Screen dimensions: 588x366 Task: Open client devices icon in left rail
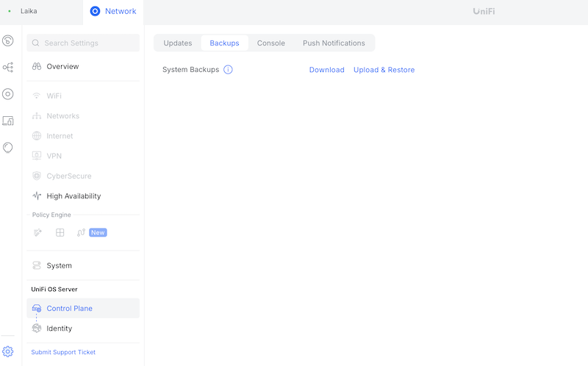coord(8,121)
